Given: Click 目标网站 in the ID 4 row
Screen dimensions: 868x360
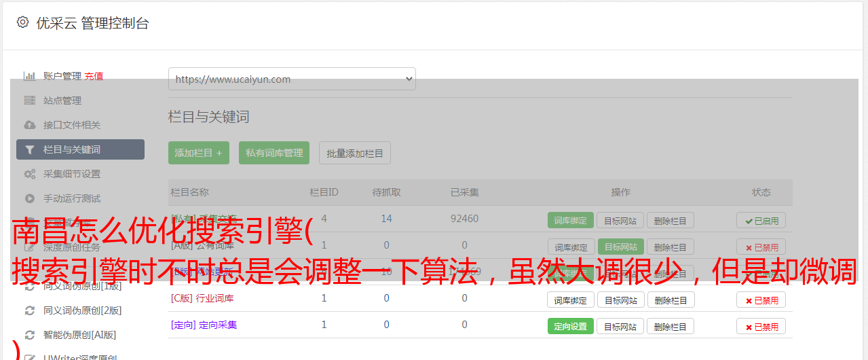Looking at the screenshot, I should 621,220.
